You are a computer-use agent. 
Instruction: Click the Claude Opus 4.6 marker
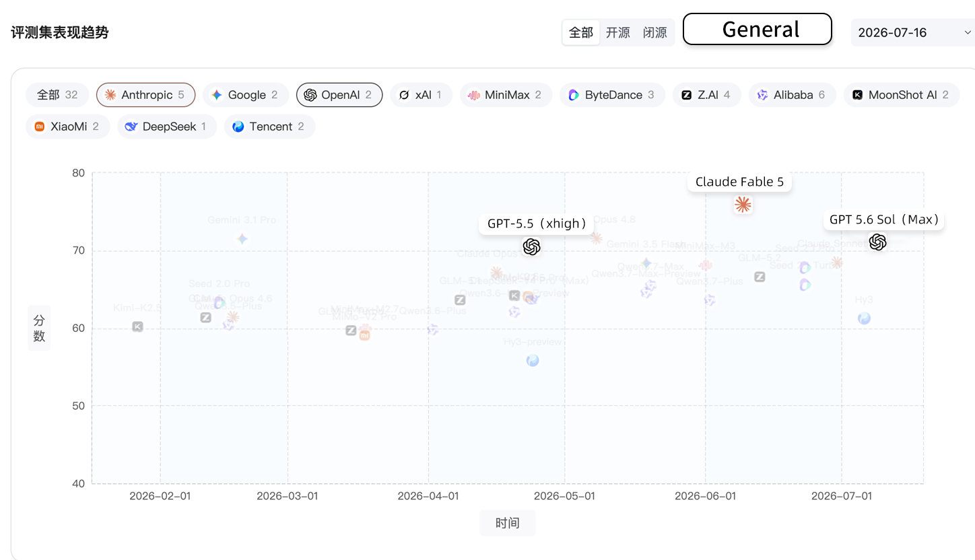coord(233,316)
